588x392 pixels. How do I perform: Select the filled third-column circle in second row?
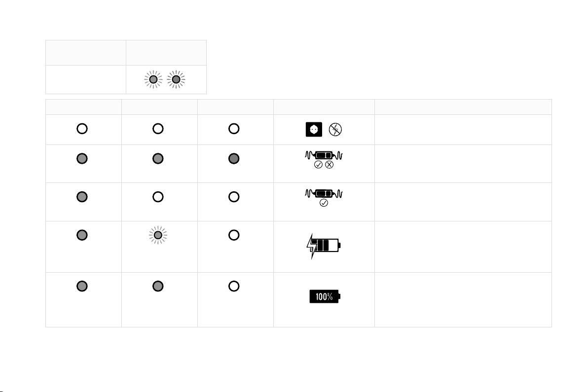(x=234, y=158)
